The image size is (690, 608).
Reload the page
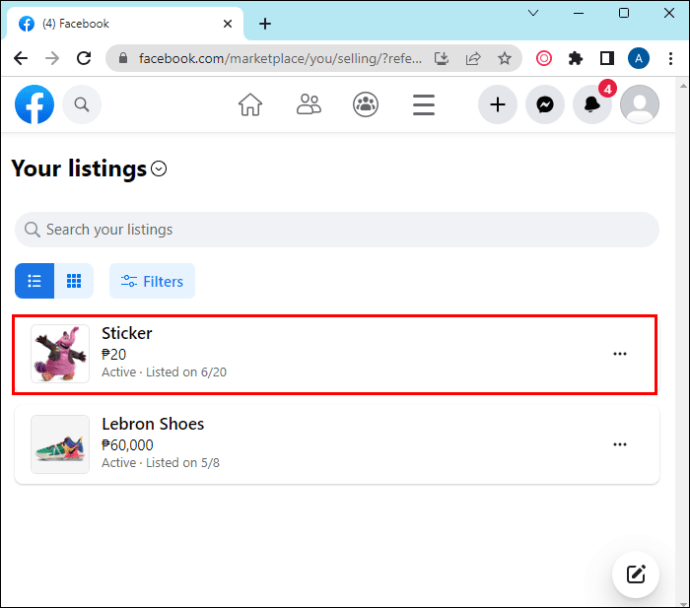(84, 58)
